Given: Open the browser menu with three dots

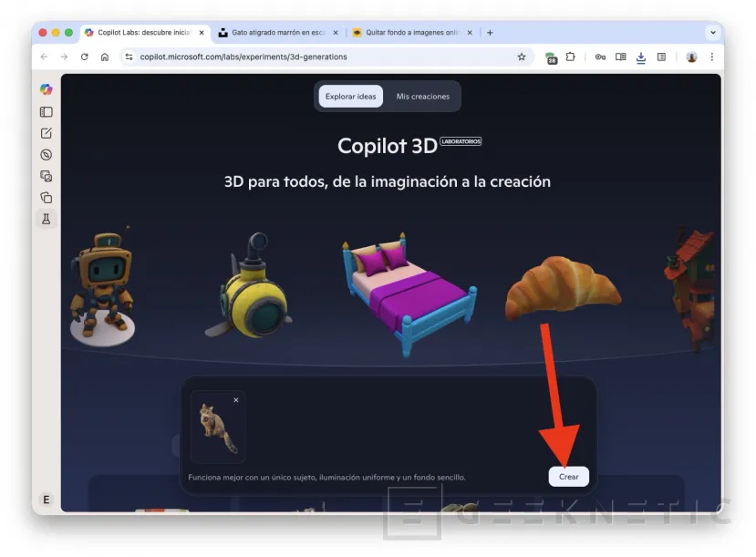Looking at the screenshot, I should 712,57.
